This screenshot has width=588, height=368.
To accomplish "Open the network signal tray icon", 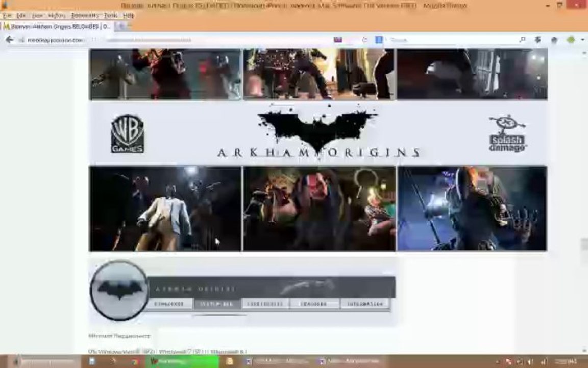I will coord(544,362).
